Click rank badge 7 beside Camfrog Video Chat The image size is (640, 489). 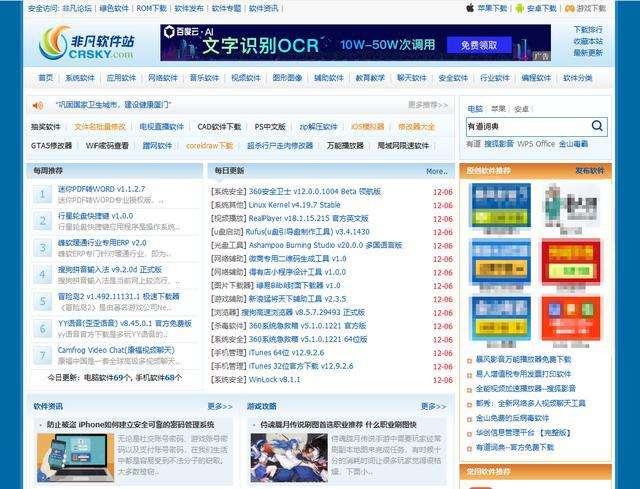[42, 356]
